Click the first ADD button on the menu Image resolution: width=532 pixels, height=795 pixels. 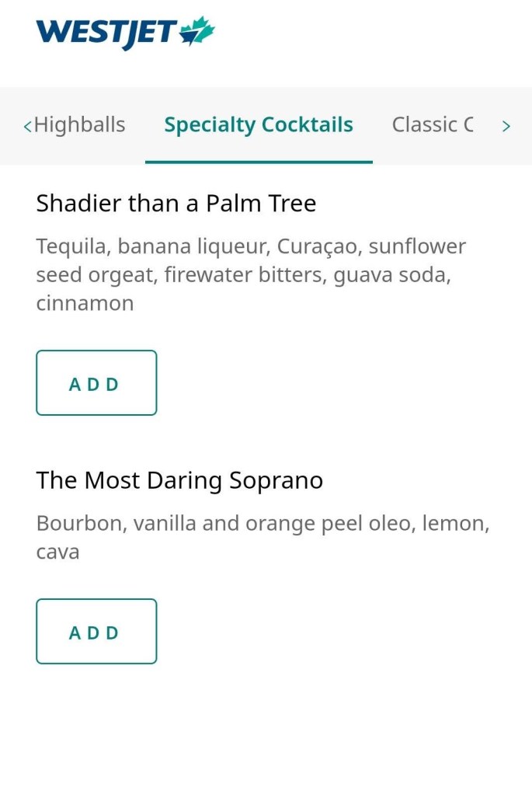point(96,382)
